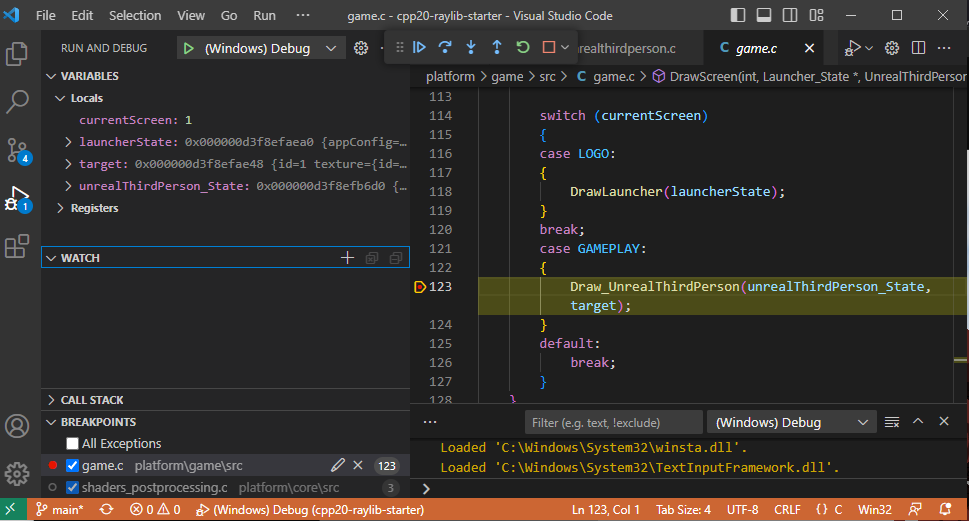Add a new watch expression
969x521 pixels.
[347, 258]
